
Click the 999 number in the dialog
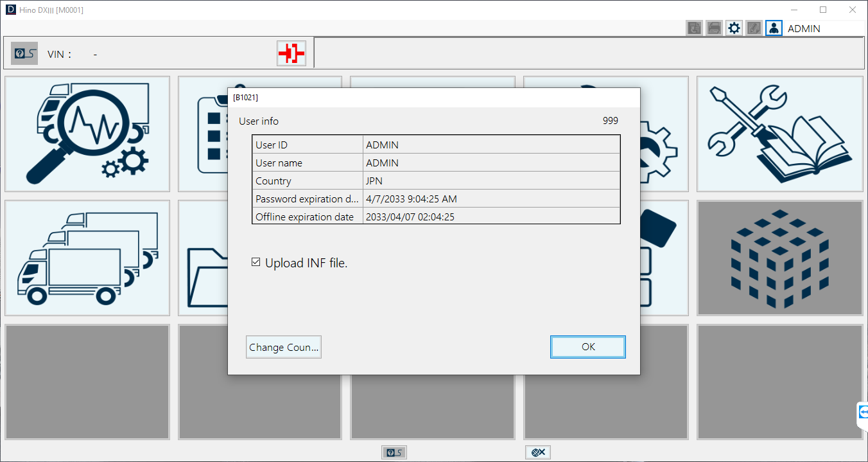(611, 121)
